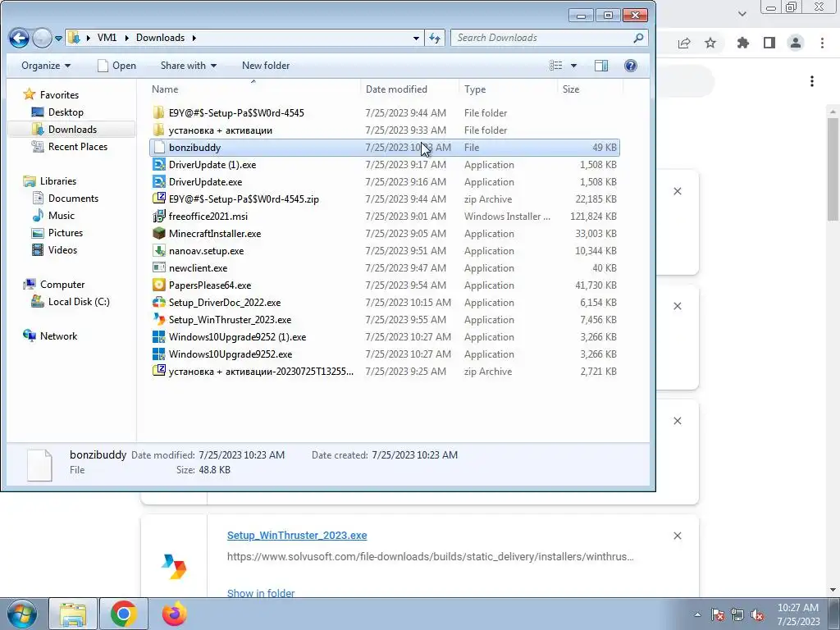This screenshot has width=840, height=630.
Task: Click Chrome icon in taskbar
Action: [x=124, y=614]
